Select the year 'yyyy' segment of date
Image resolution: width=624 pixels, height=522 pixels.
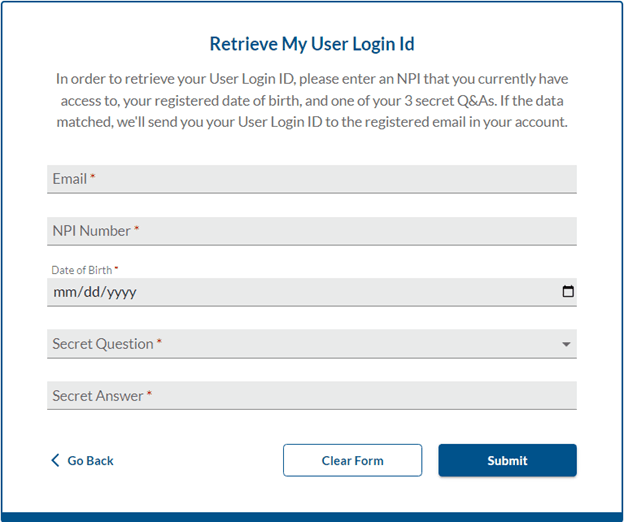coord(121,293)
